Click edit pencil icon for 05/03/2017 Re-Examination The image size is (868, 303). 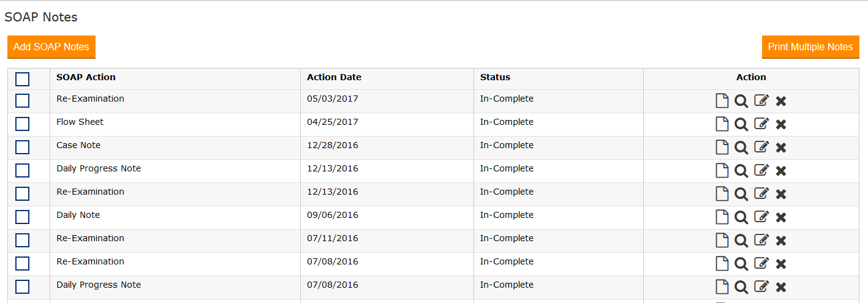point(761,101)
